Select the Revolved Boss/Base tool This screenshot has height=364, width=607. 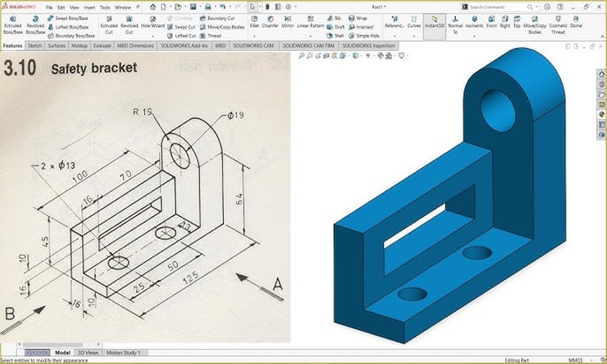(x=35, y=25)
